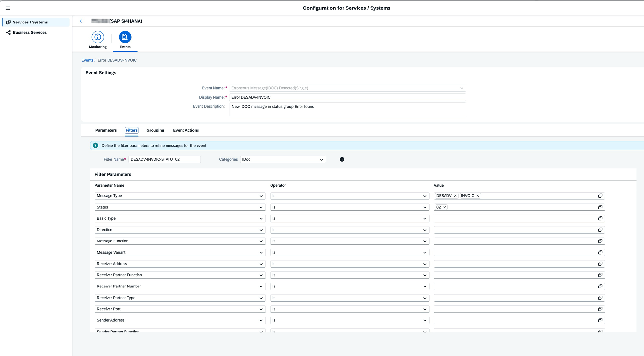
Task: Open the Basic Type parameter dropdown
Action: click(x=261, y=219)
